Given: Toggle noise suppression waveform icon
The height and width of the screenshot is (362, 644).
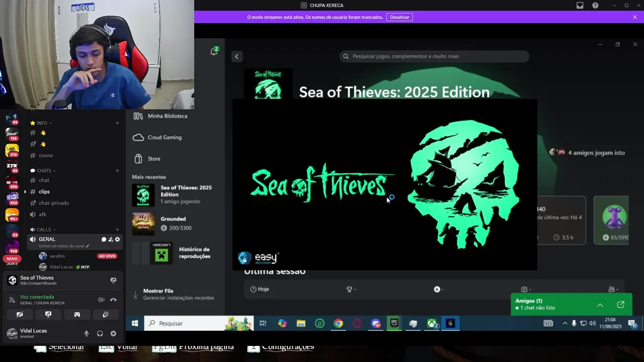Looking at the screenshot, I should click(101, 300).
